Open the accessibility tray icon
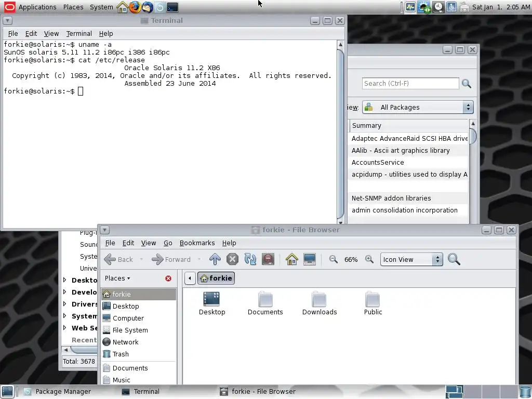The height and width of the screenshot is (399, 532). [451, 7]
